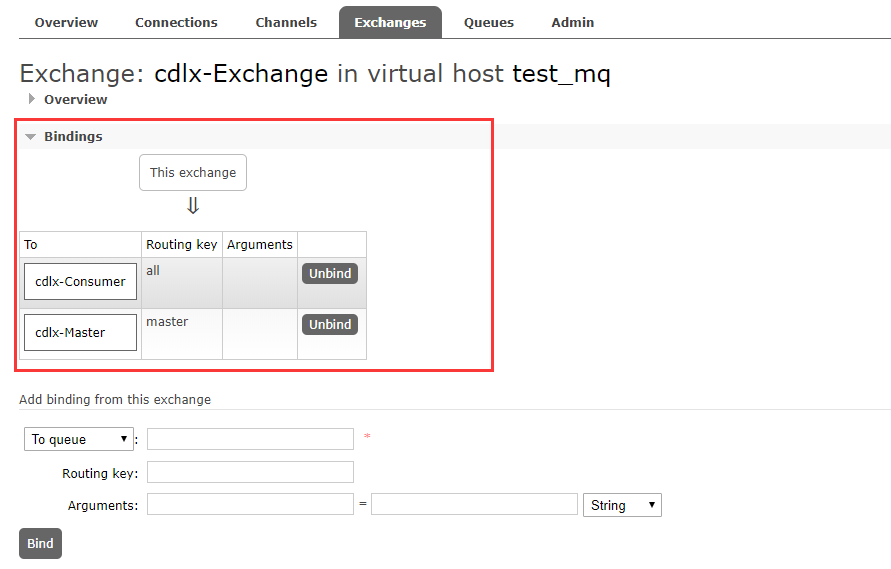Click the Routing key input field
891x569 pixels.
pos(250,472)
